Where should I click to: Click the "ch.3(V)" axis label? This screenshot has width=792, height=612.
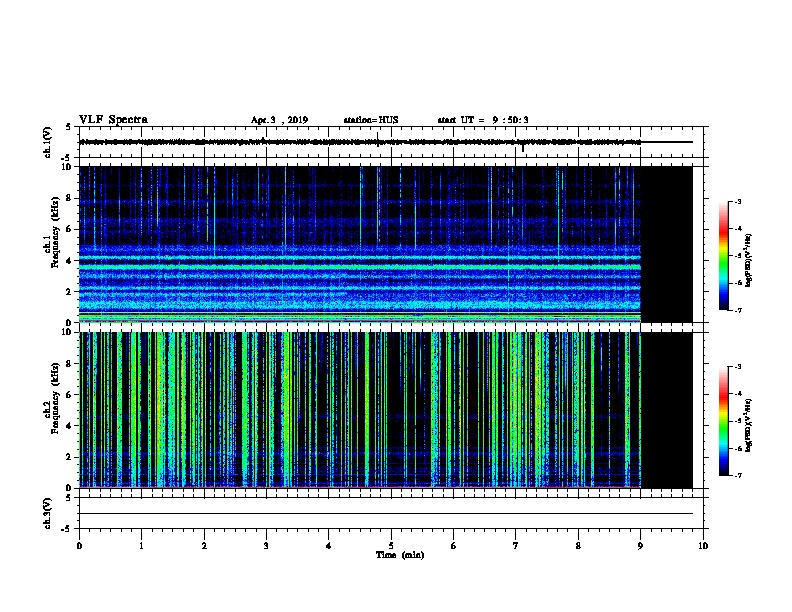pos(47,513)
